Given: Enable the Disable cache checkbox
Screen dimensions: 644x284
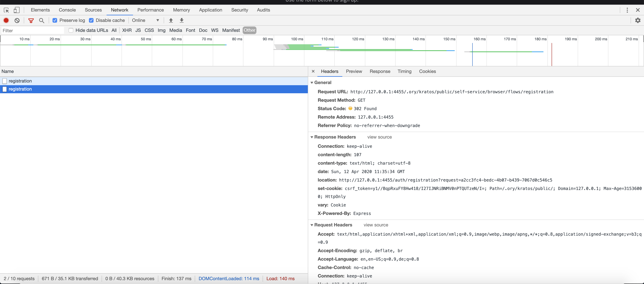Looking at the screenshot, I should pos(91,20).
